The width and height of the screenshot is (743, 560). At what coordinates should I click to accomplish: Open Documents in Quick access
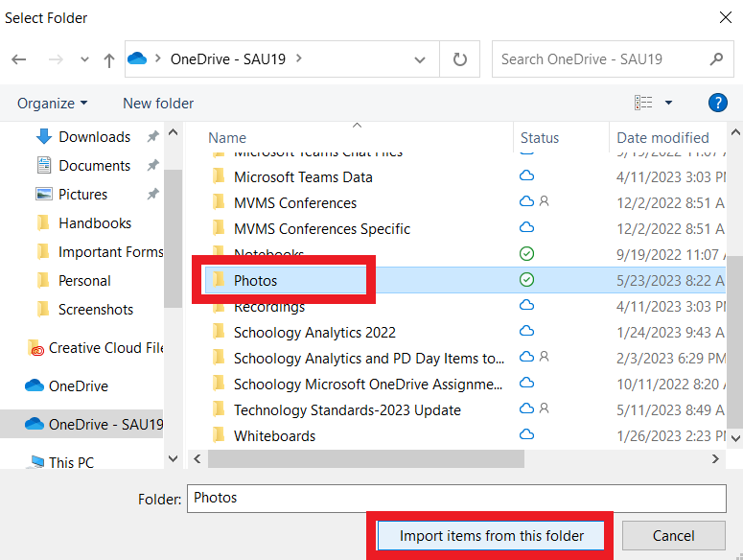pyautogui.click(x=94, y=166)
